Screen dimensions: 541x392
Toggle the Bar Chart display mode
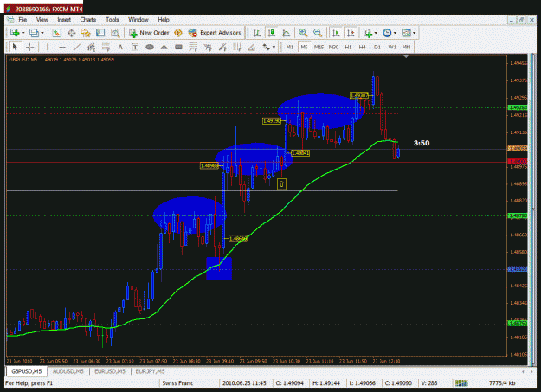257,33
